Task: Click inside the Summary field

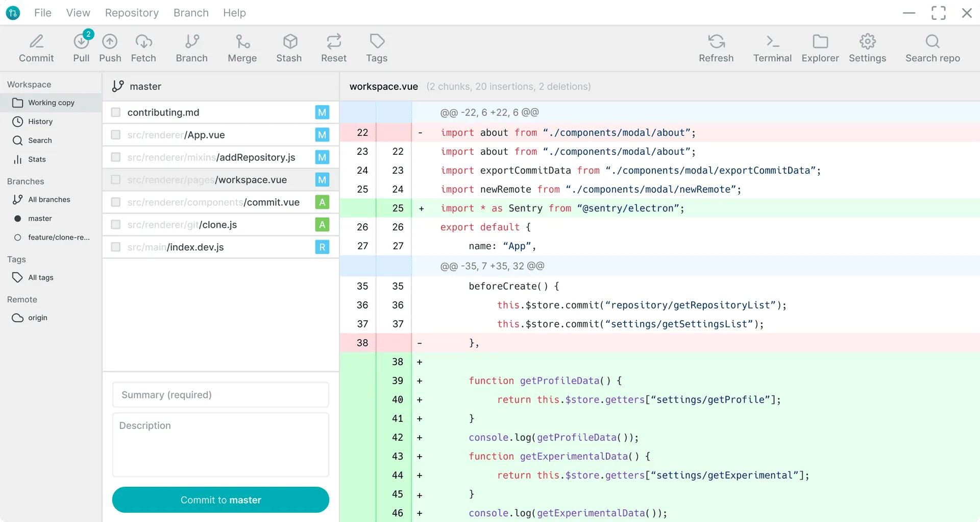Action: (220, 394)
